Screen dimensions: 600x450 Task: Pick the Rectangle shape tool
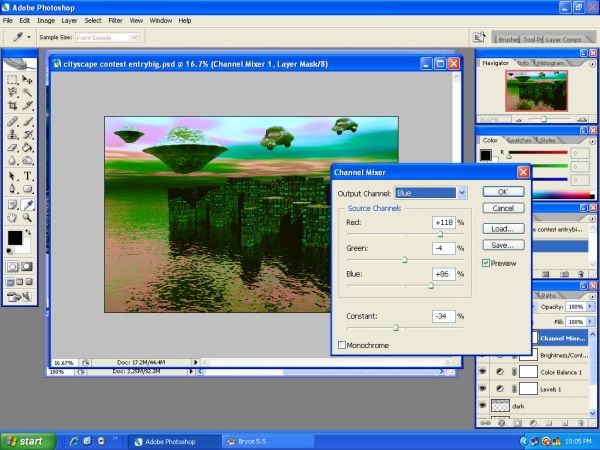[x=27, y=189]
